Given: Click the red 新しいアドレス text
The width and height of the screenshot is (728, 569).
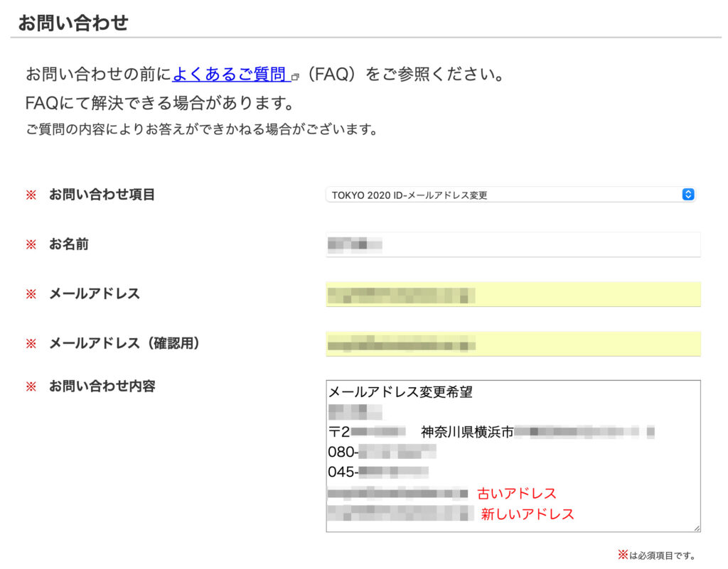Looking at the screenshot, I should point(527,514).
